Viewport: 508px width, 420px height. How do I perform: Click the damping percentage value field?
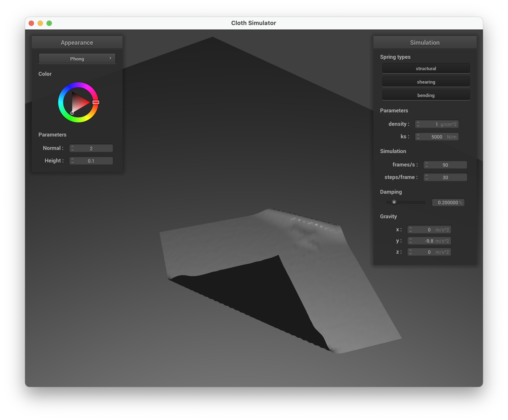coord(448,202)
